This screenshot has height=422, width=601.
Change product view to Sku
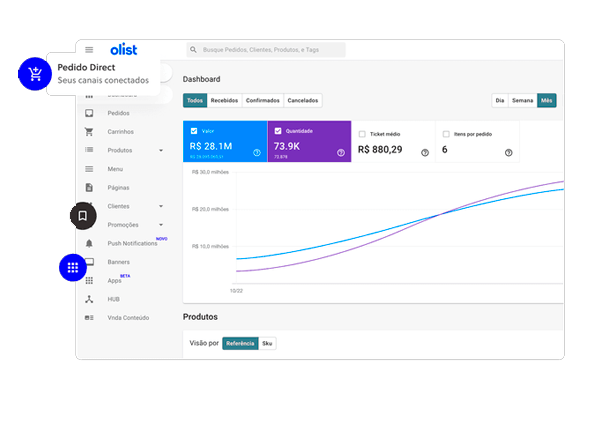pyautogui.click(x=267, y=343)
